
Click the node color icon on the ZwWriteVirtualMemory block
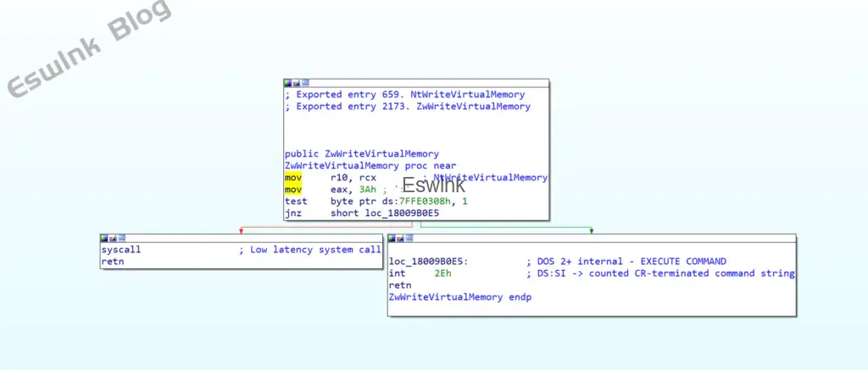288,84
